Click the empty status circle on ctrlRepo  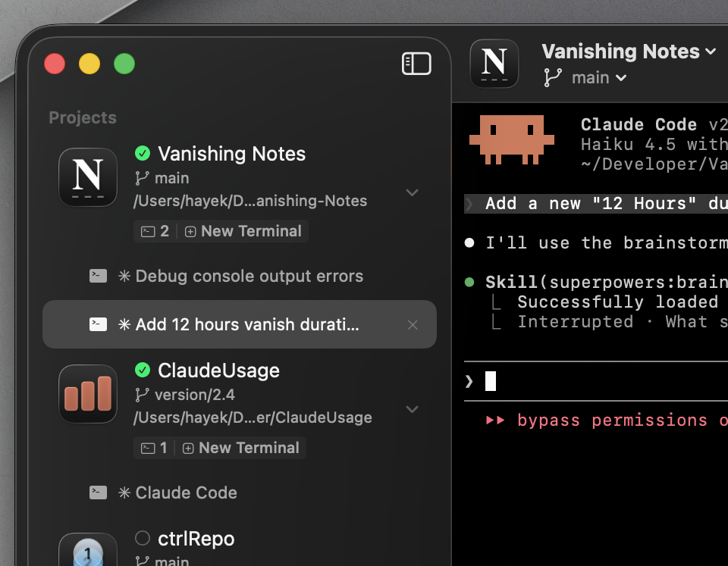143,539
